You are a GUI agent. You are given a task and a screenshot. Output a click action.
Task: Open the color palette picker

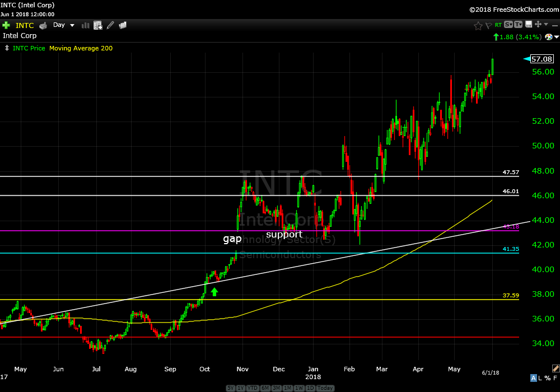pos(549,37)
